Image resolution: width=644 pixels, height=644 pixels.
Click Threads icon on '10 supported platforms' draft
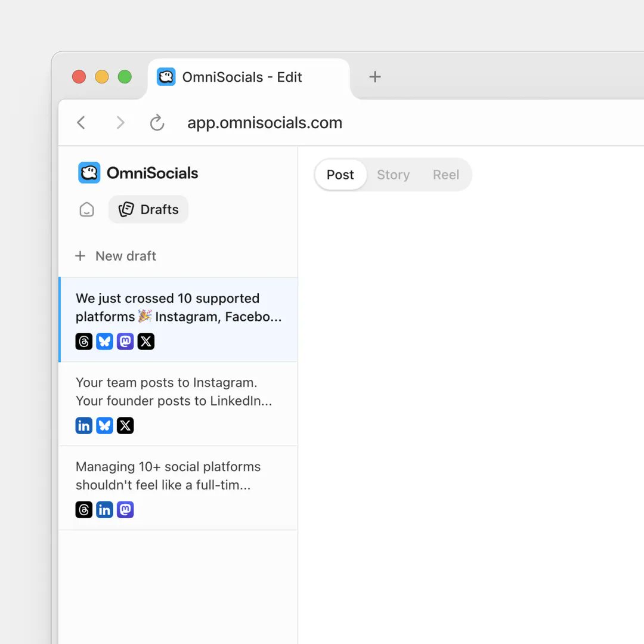[84, 341]
